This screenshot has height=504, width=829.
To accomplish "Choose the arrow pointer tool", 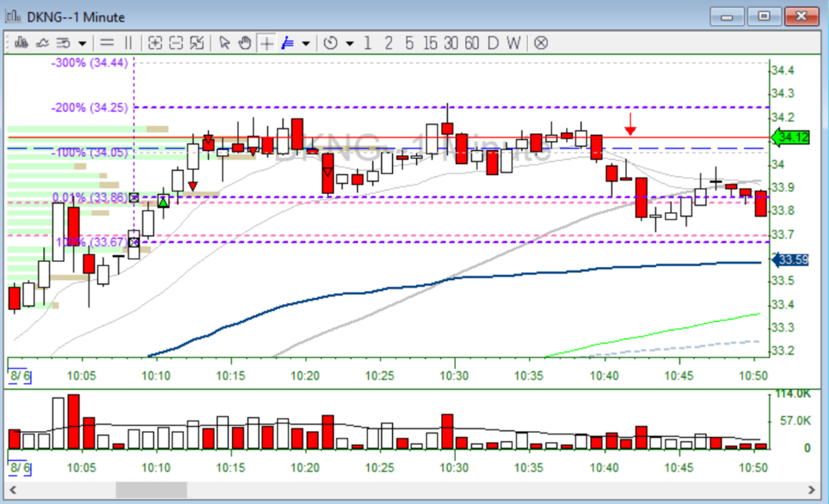I will (x=224, y=42).
